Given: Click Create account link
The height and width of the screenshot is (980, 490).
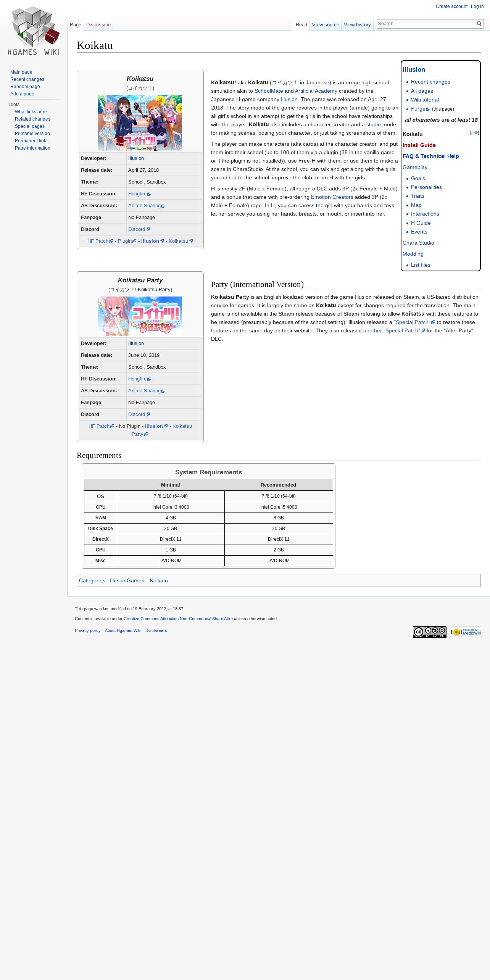Looking at the screenshot, I should pyautogui.click(x=451, y=6).
